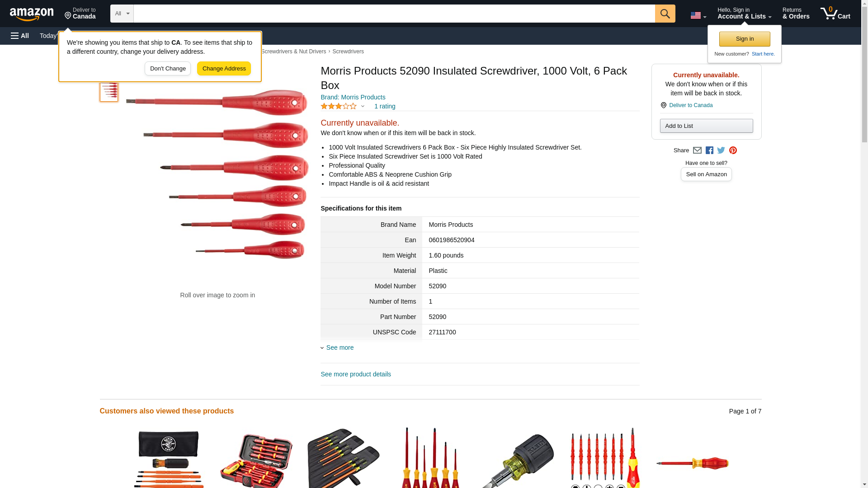Select the screwdriver set thumbnail image
Viewport: 868px width, 488px height.
109,92
